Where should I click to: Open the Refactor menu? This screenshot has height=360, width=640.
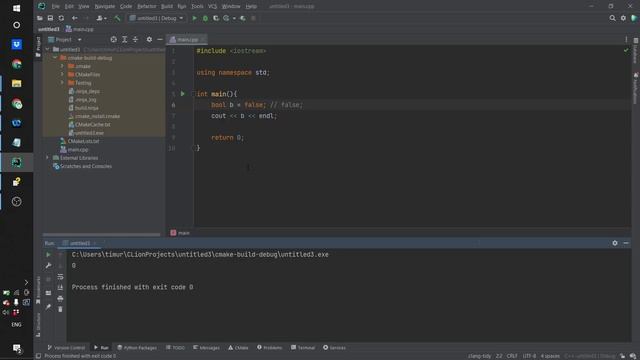pos(147,6)
